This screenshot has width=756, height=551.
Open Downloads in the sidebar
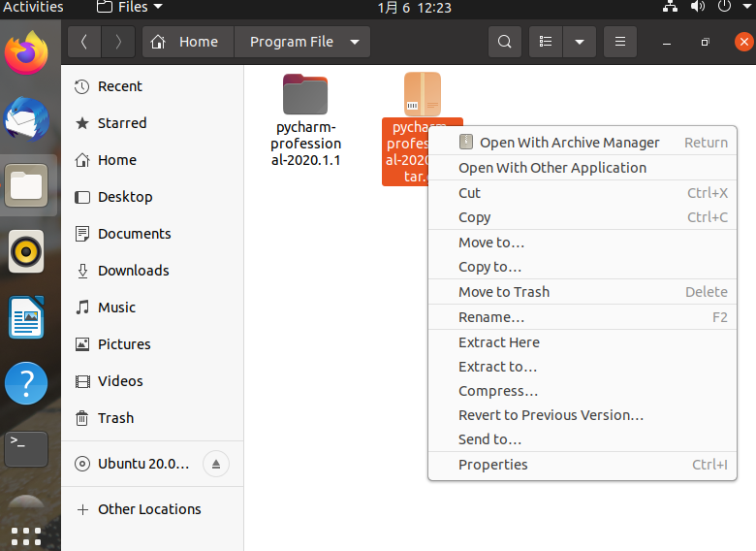point(152,271)
